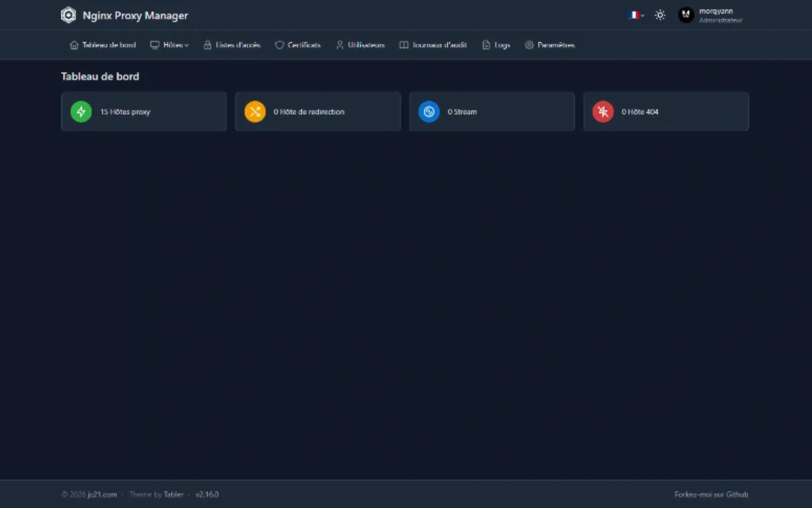Open the morqyann Administrateur account menu
The height and width of the screenshot is (508, 812).
710,15
